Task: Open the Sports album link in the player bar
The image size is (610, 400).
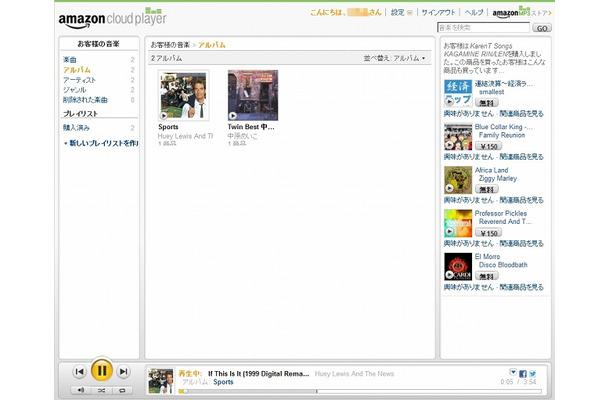Action: (x=223, y=382)
